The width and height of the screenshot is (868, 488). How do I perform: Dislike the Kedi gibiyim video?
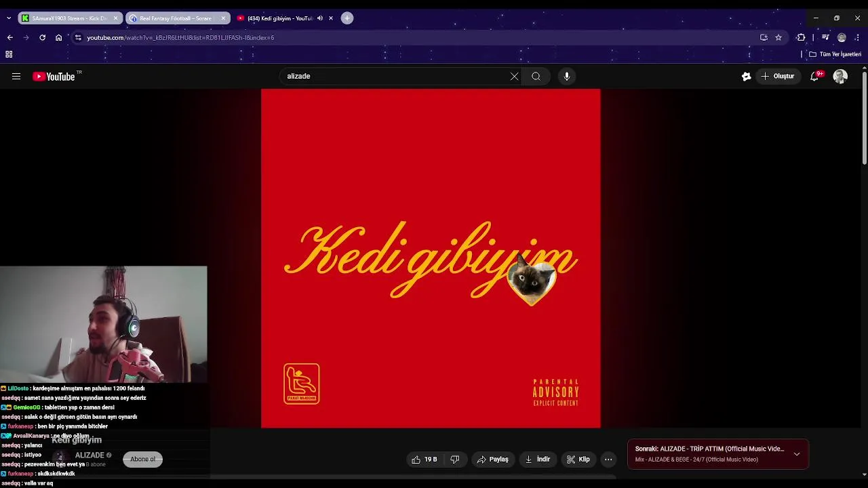tap(455, 460)
